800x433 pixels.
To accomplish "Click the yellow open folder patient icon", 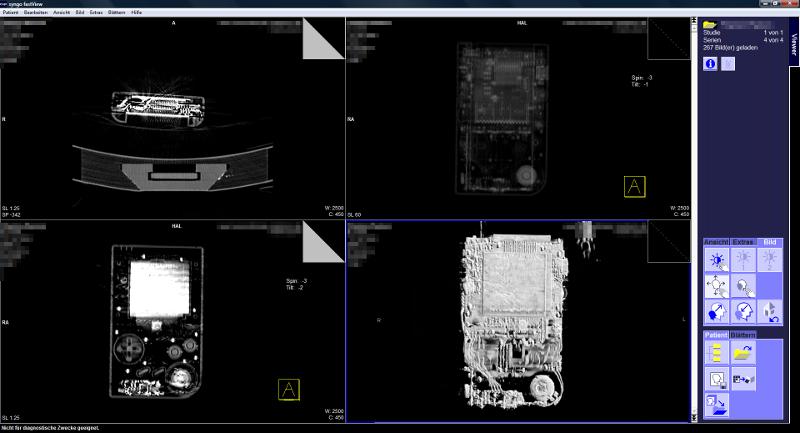I will coord(710,24).
